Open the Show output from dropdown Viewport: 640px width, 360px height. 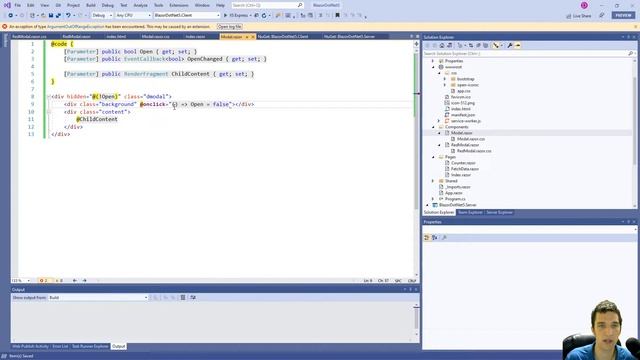(x=98, y=298)
